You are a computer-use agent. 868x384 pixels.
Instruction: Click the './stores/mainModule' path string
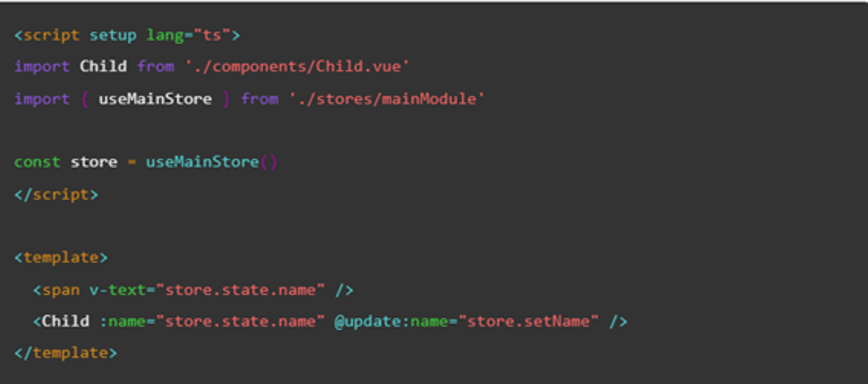[x=386, y=99]
